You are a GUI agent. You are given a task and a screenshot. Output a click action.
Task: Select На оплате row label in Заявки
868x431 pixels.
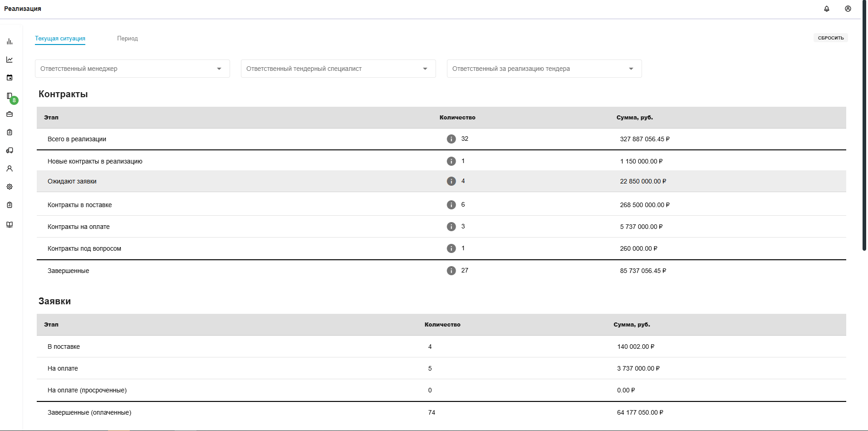pyautogui.click(x=63, y=368)
